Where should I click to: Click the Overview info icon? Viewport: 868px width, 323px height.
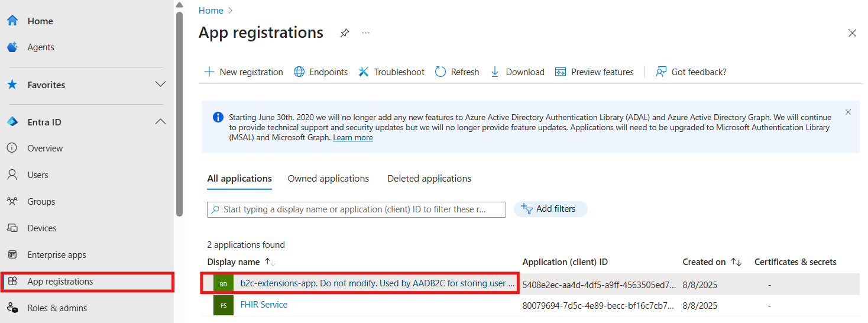click(12, 148)
